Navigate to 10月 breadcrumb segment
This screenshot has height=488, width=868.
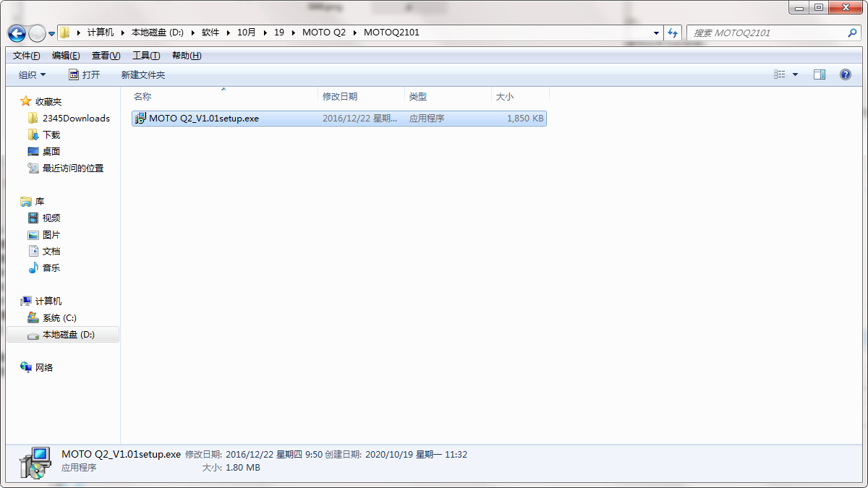pyautogui.click(x=247, y=33)
